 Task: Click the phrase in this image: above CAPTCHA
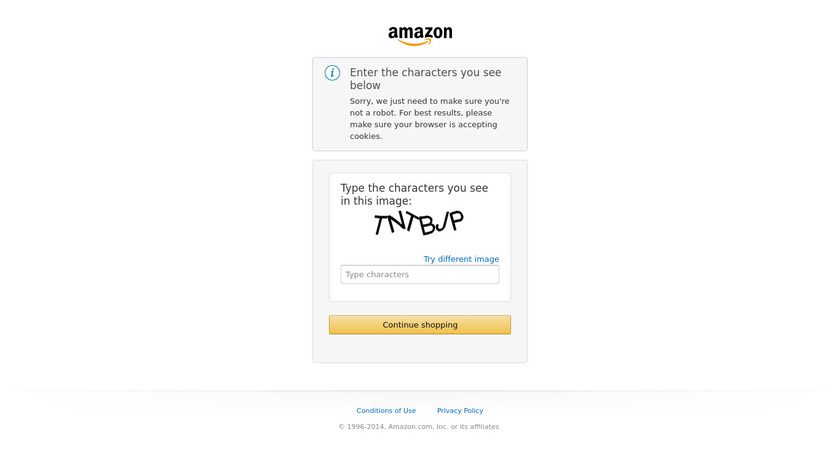point(376,201)
